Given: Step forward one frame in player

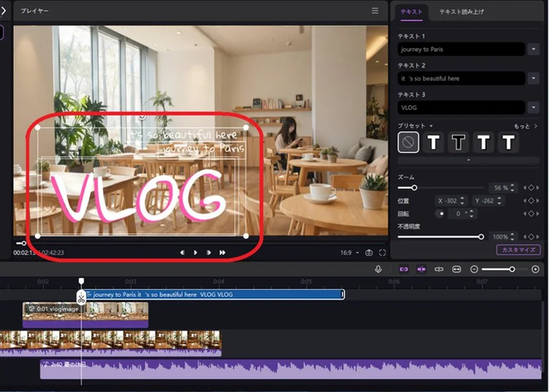Looking at the screenshot, I should [208, 253].
